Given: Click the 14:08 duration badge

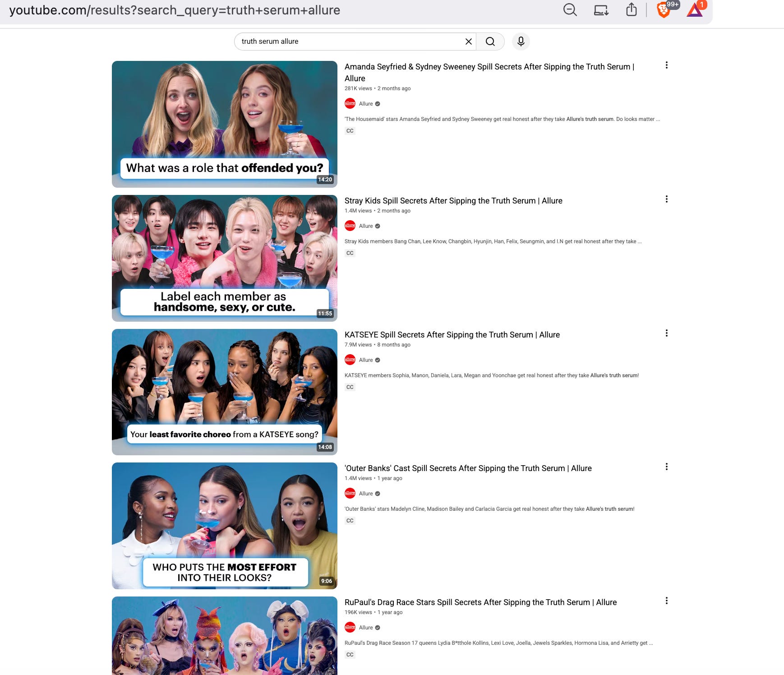Looking at the screenshot, I should click(x=325, y=447).
